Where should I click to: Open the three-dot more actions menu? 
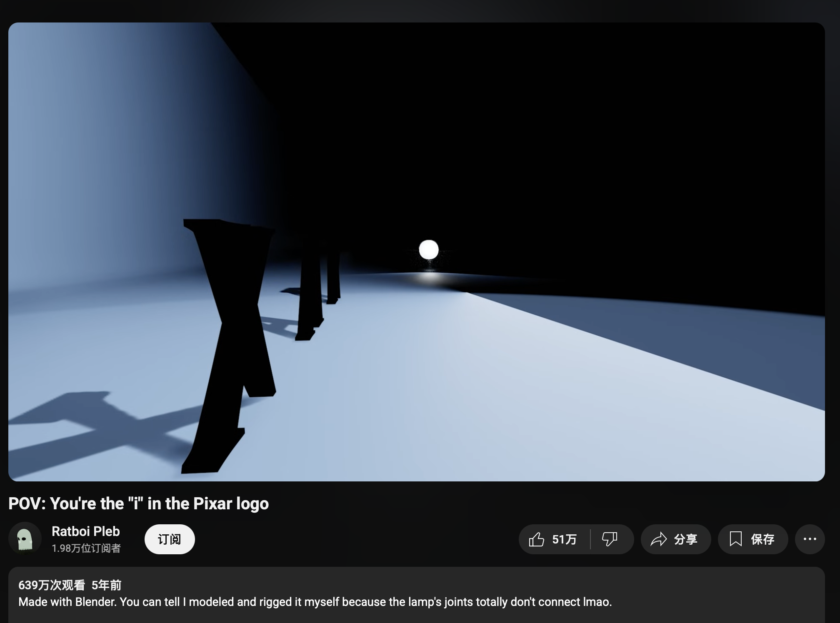810,539
